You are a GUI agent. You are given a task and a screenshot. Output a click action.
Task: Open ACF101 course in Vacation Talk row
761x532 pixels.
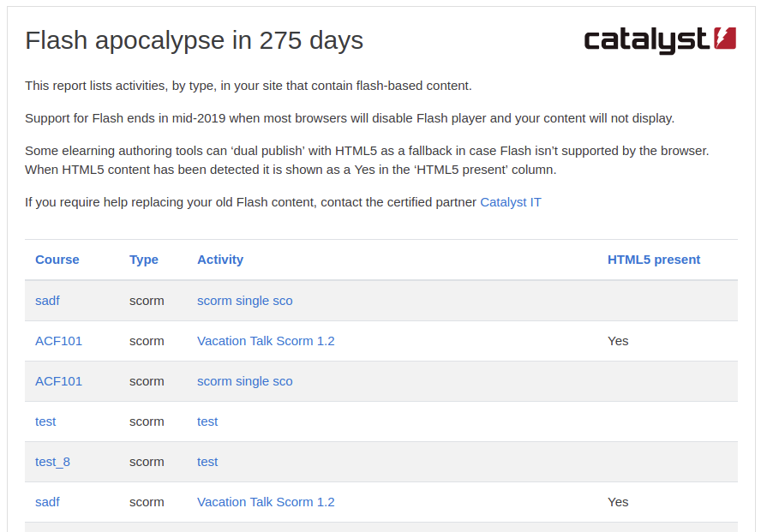click(59, 341)
